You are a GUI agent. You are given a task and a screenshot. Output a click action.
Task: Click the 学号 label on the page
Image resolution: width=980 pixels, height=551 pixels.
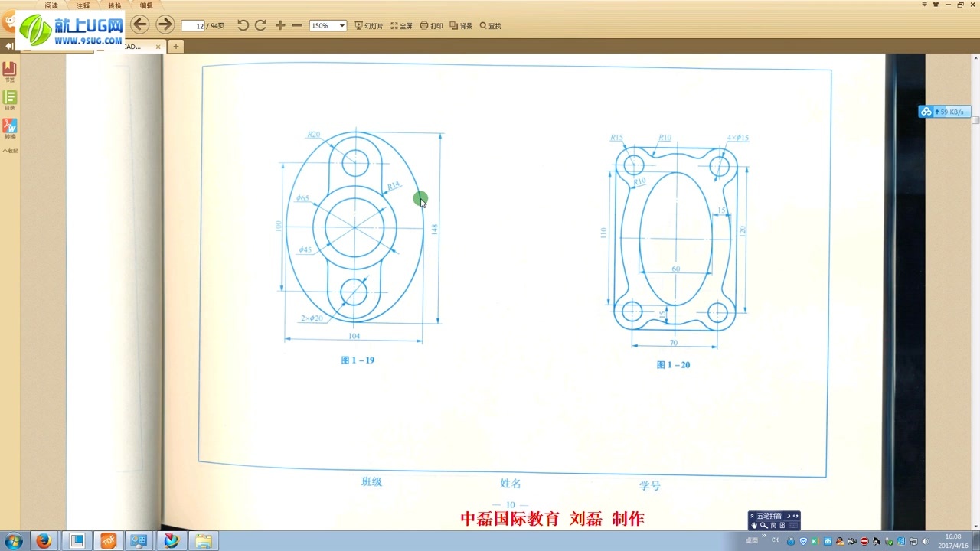tap(650, 485)
